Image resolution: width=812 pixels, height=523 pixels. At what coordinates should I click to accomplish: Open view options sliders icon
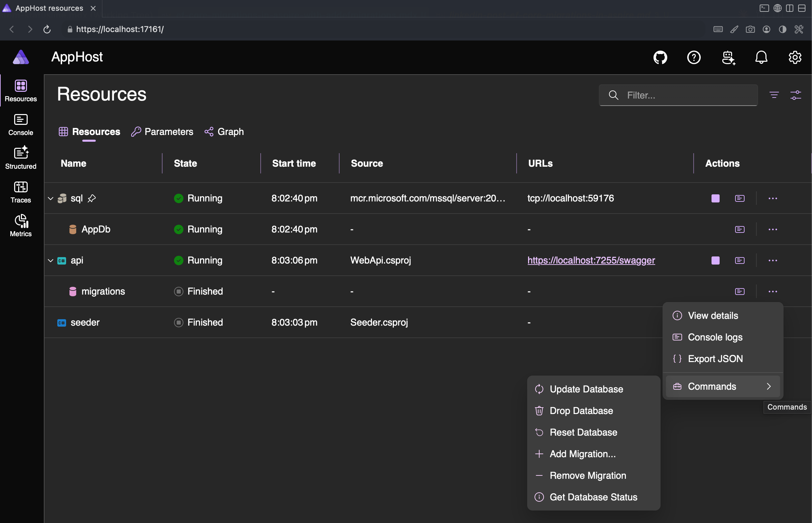point(795,95)
